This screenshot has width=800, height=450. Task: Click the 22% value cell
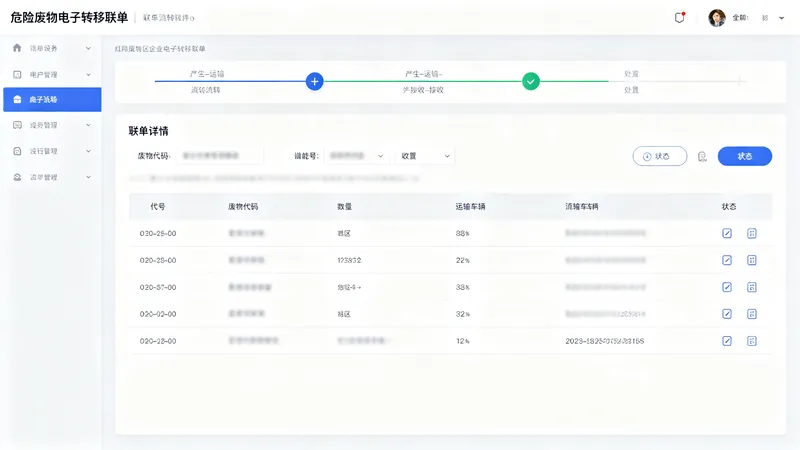(x=463, y=260)
